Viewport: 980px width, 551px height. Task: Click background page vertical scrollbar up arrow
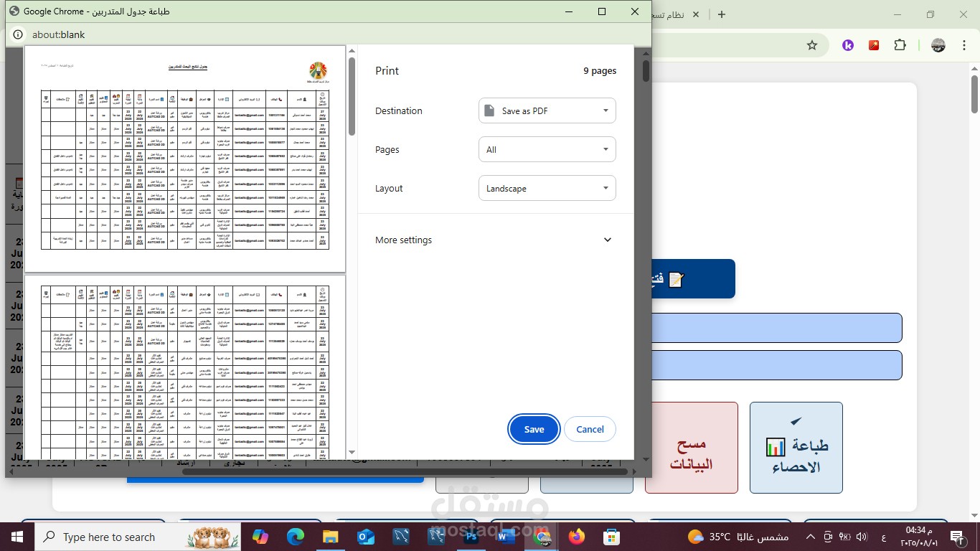973,69
